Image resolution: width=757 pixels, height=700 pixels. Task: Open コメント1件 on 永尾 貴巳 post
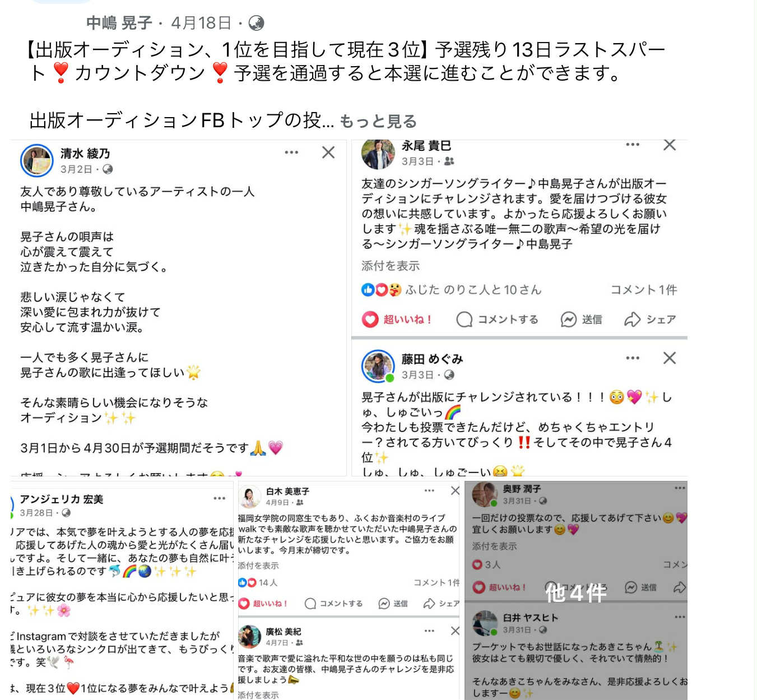tap(644, 290)
